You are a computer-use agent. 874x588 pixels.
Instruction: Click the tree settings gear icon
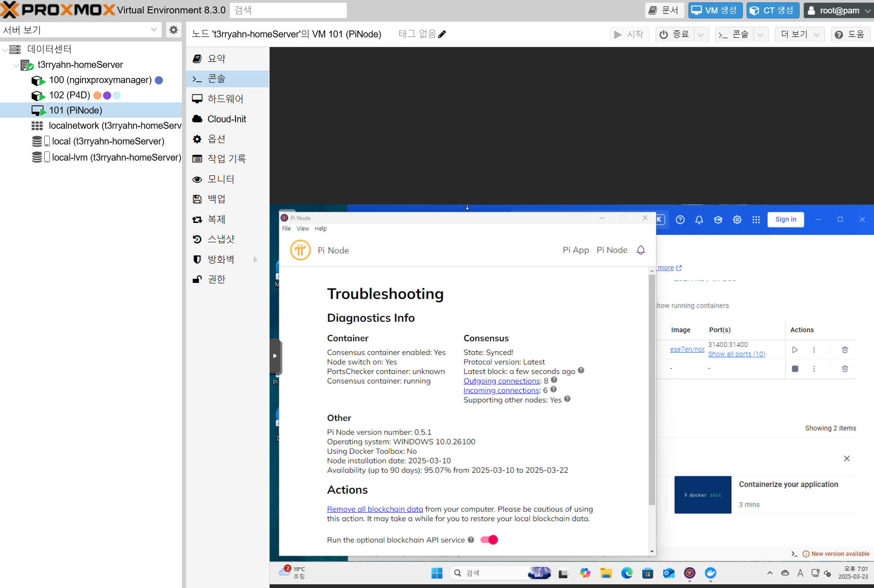coord(174,30)
